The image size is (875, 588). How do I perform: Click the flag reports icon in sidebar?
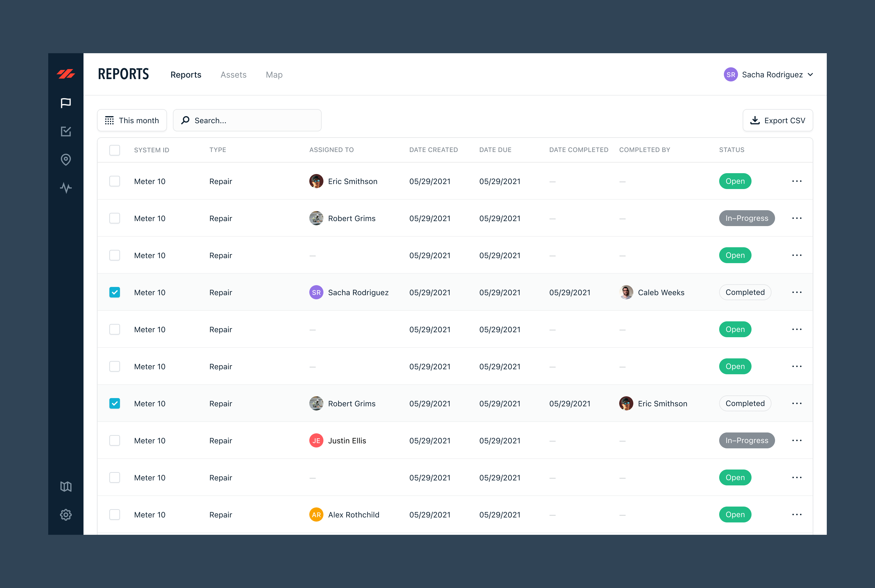[x=66, y=103]
